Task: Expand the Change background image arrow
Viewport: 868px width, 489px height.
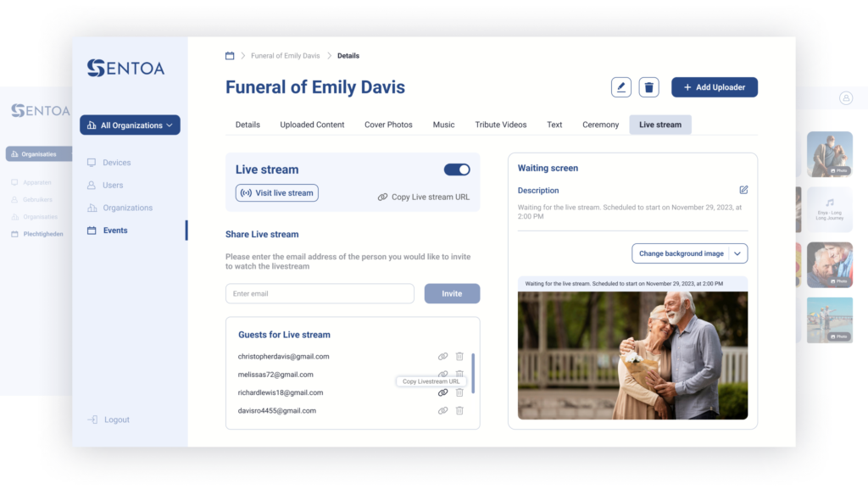Action: [737, 253]
